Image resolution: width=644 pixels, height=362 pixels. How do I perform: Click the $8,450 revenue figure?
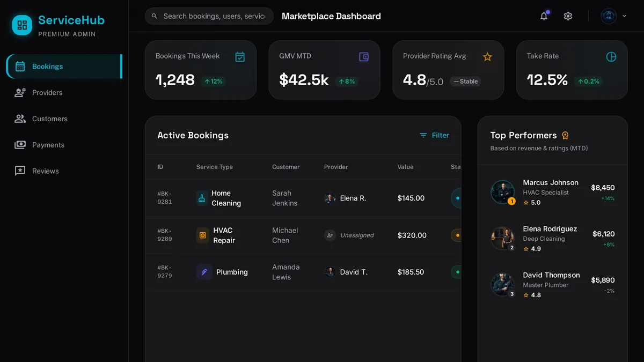click(603, 188)
